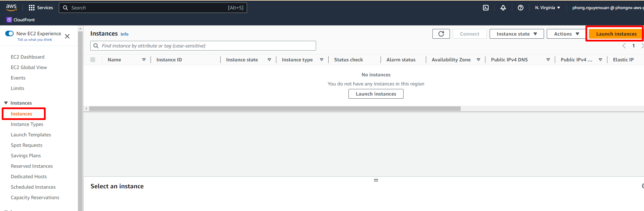Screen dimensions: 644x211
Task: Open the AWS CloudShell terminal icon
Action: pos(486,8)
